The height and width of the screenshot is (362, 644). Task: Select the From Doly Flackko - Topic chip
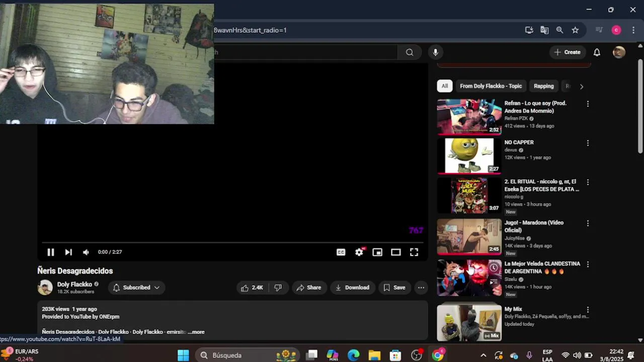pyautogui.click(x=491, y=86)
